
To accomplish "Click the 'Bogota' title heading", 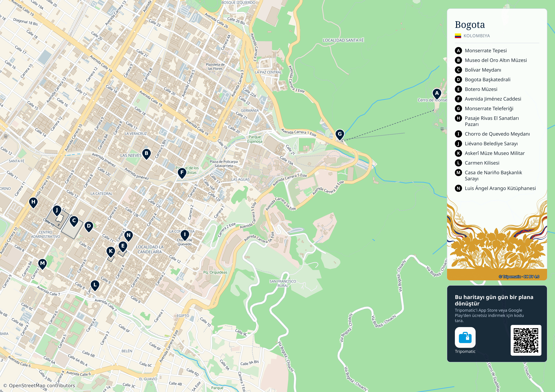I will click(470, 25).
